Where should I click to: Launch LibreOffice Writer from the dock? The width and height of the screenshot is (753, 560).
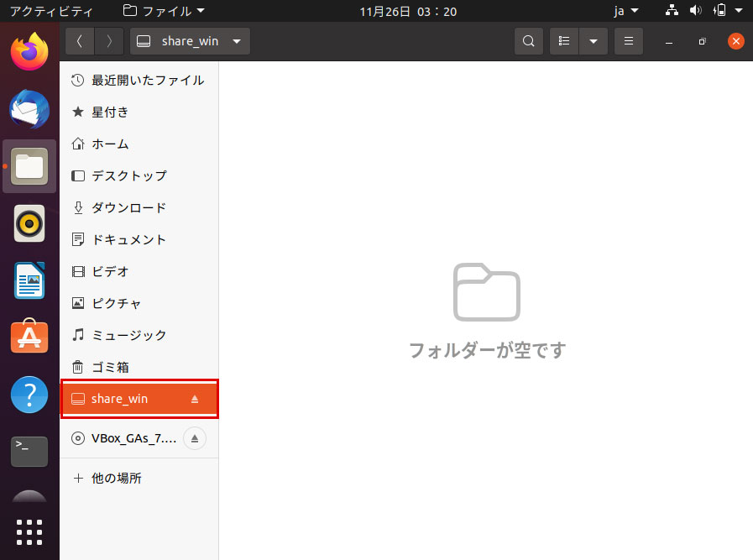29,280
